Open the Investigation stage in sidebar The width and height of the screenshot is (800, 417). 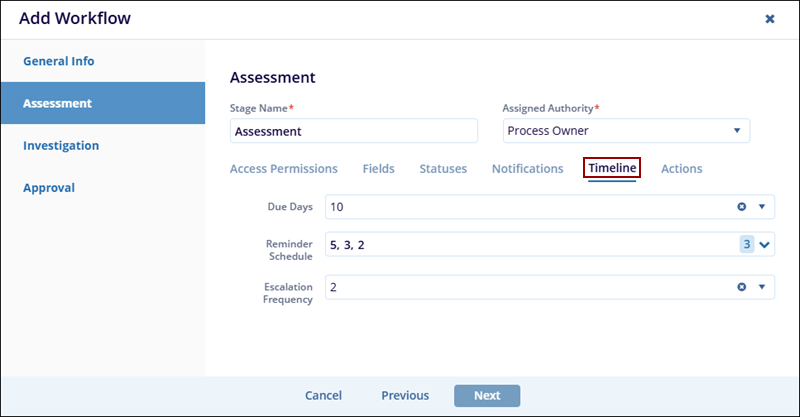click(61, 145)
